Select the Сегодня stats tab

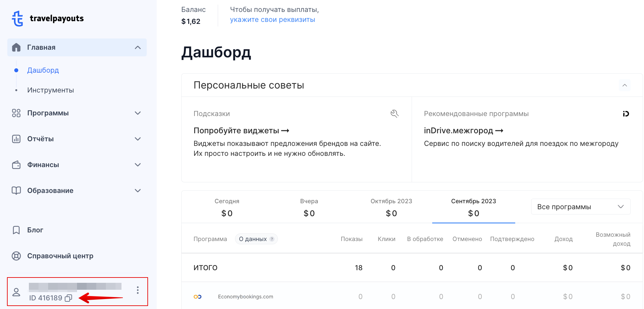coord(227,207)
